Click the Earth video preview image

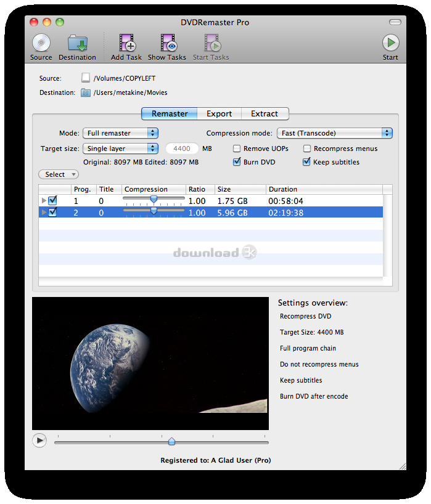coord(150,364)
